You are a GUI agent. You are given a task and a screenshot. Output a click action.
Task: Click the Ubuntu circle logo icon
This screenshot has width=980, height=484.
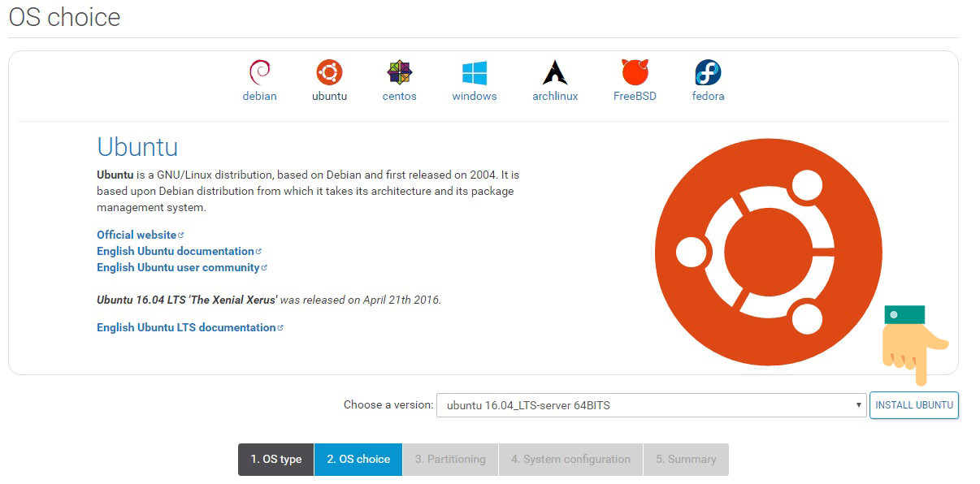tap(329, 73)
